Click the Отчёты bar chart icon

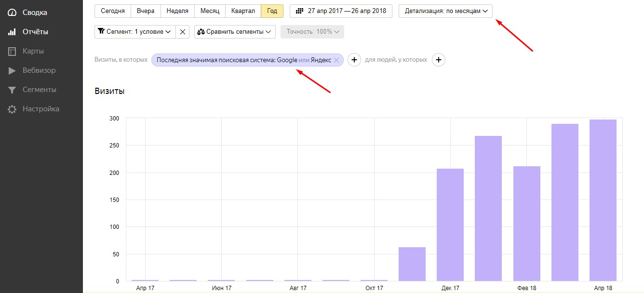(12, 32)
